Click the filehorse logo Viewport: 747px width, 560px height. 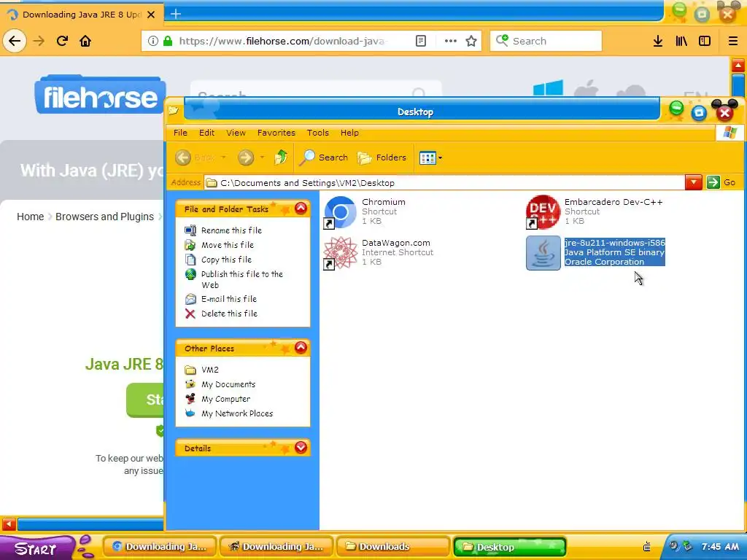tap(100, 95)
